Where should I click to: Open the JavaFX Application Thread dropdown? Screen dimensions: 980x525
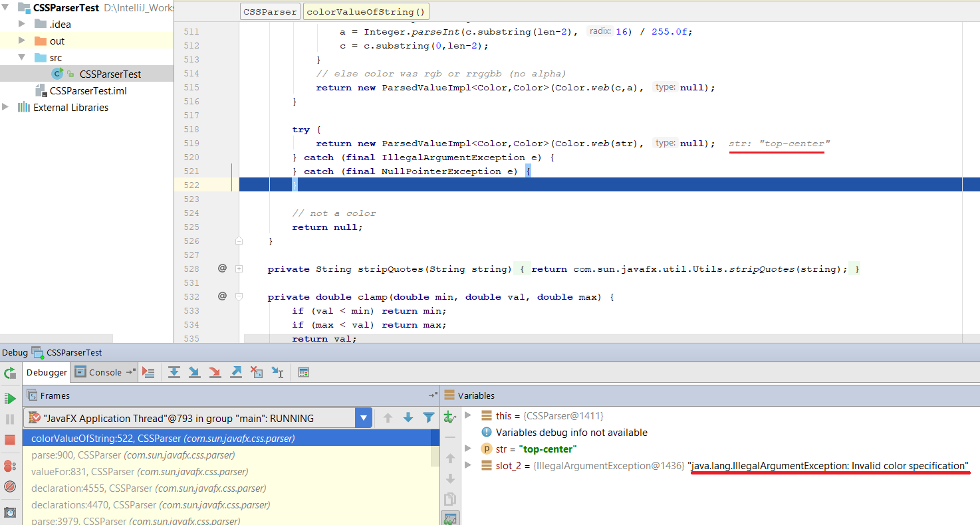(x=363, y=418)
